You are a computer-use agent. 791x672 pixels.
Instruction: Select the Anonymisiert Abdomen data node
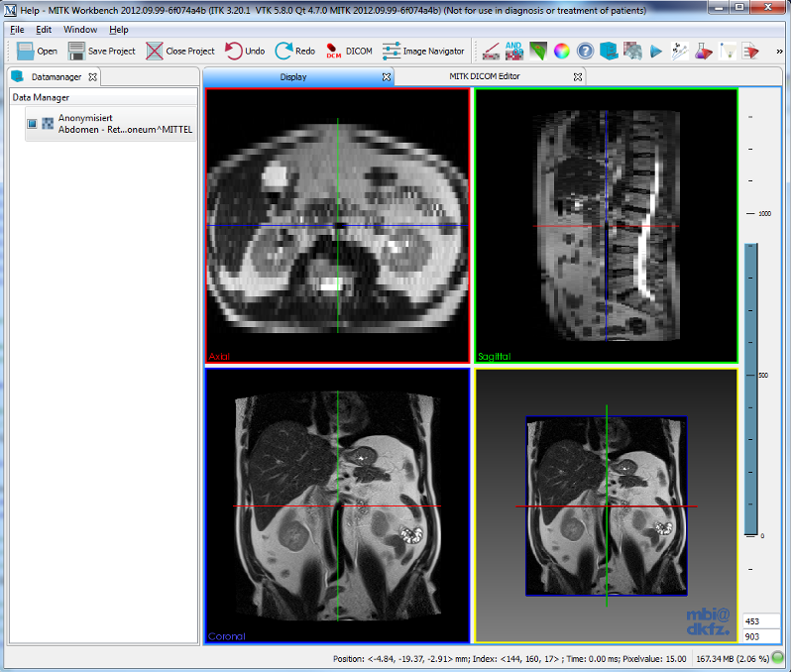tap(110, 124)
